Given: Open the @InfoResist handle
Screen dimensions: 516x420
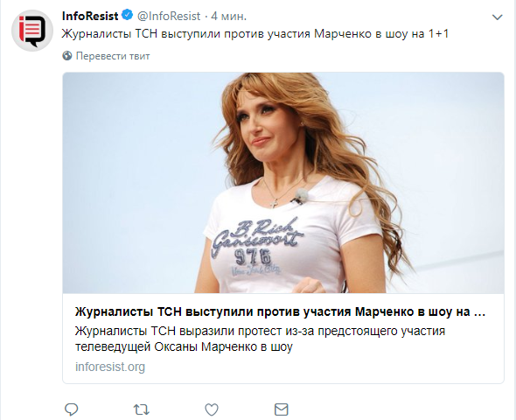Looking at the screenshot, I should coord(169,16).
